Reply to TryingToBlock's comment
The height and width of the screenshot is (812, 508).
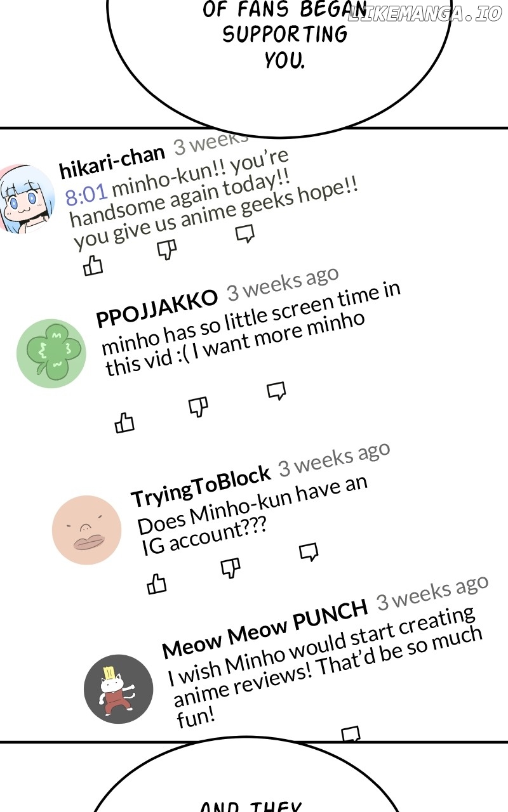pyautogui.click(x=309, y=552)
